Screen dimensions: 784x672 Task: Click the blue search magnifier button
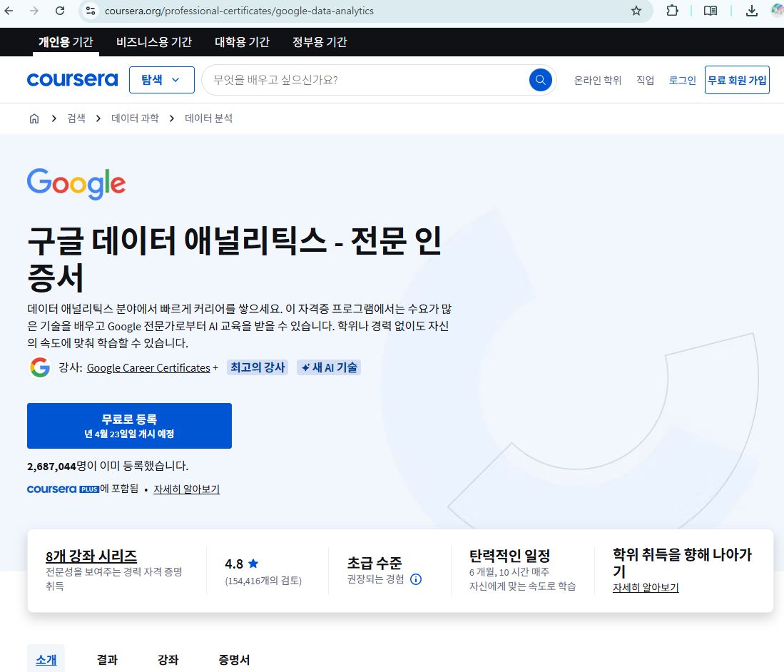(541, 80)
